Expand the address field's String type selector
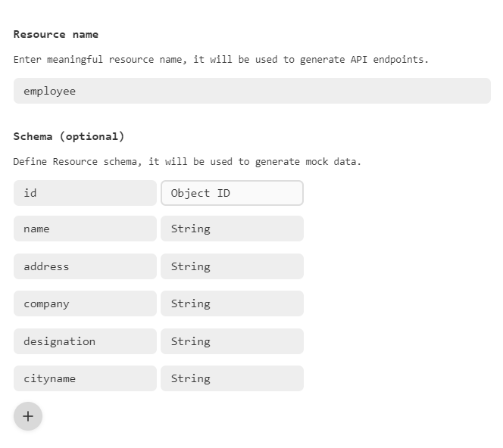 [232, 266]
